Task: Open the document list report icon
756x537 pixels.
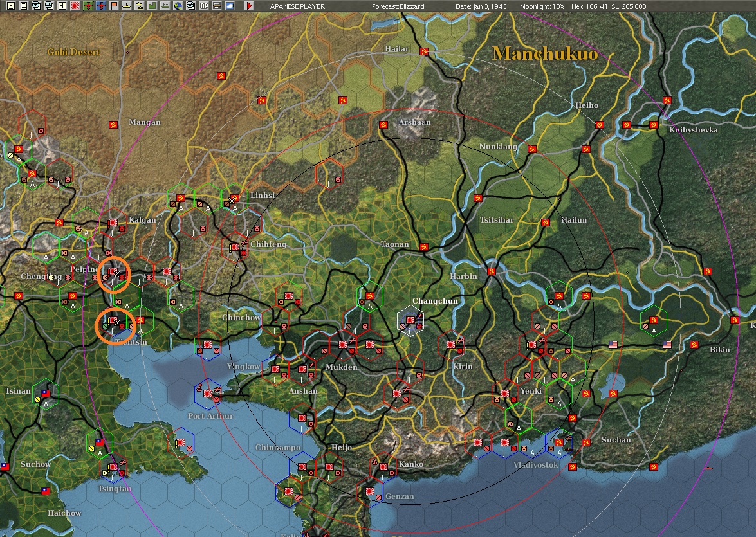Action: pos(23,6)
